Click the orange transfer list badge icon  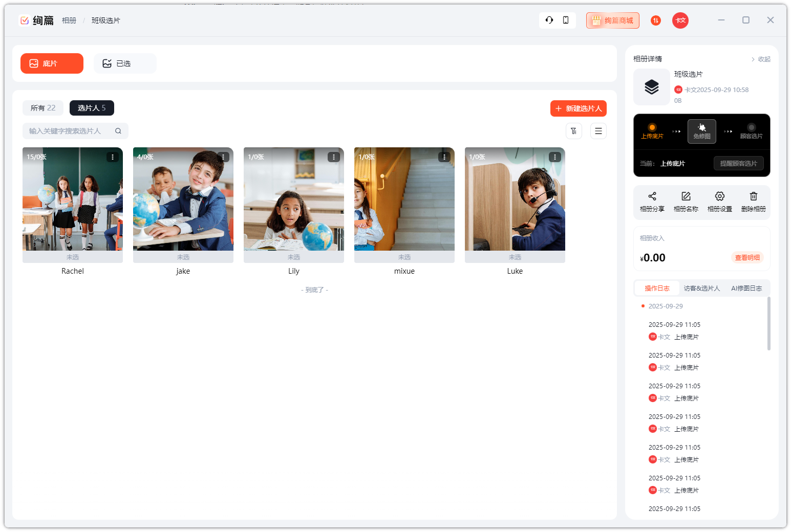pyautogui.click(x=655, y=20)
